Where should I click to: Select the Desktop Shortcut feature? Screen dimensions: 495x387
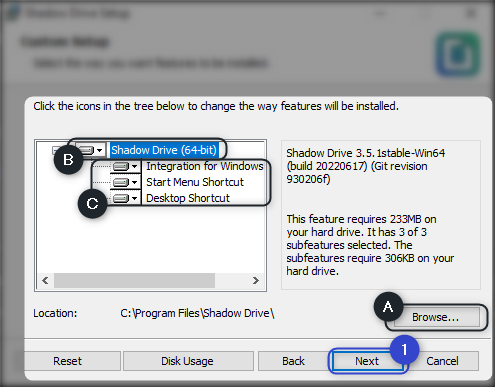[x=188, y=198]
